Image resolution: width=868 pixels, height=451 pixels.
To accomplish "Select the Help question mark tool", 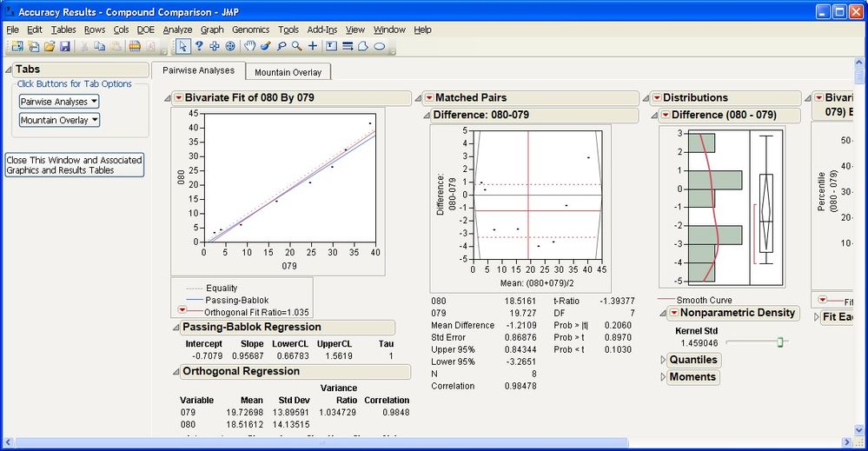I will [x=199, y=46].
